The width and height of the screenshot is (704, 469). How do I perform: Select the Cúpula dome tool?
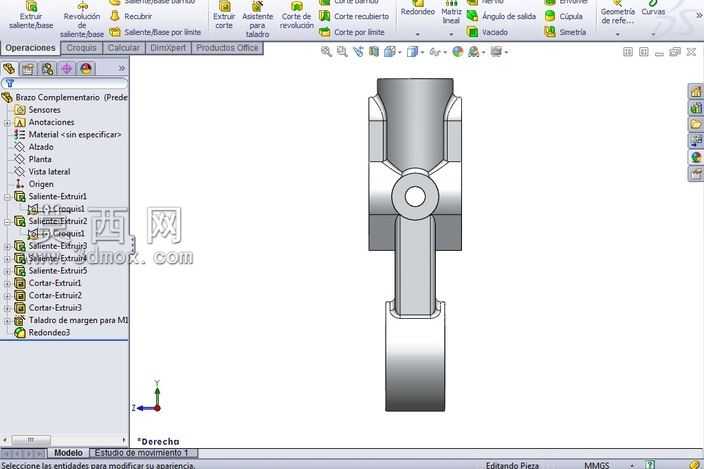[x=564, y=16]
